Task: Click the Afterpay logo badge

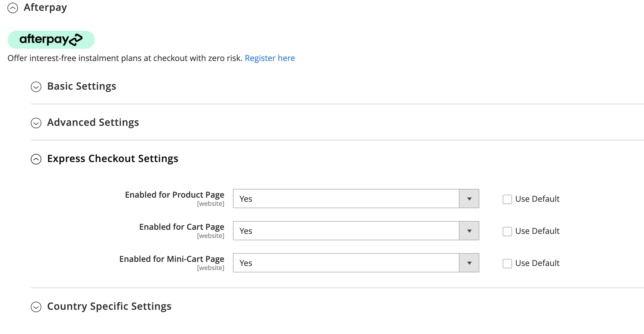Action: (x=51, y=40)
